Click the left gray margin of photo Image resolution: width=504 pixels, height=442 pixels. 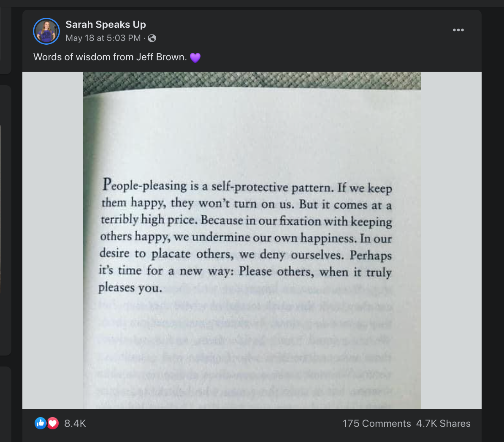tap(52, 240)
